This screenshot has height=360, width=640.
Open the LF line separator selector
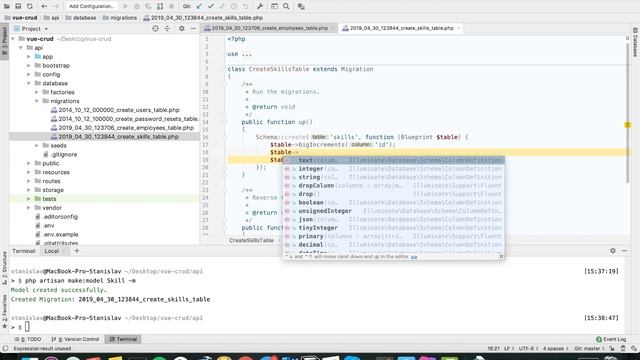(x=509, y=349)
